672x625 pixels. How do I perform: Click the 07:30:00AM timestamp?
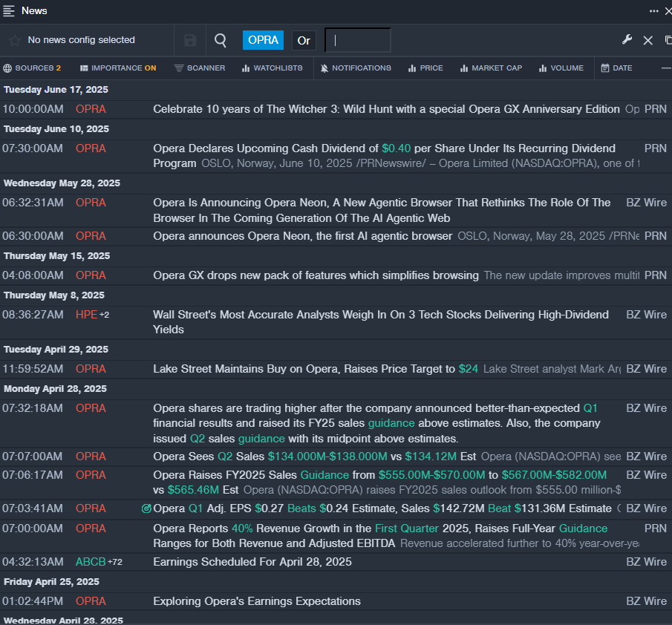click(33, 148)
